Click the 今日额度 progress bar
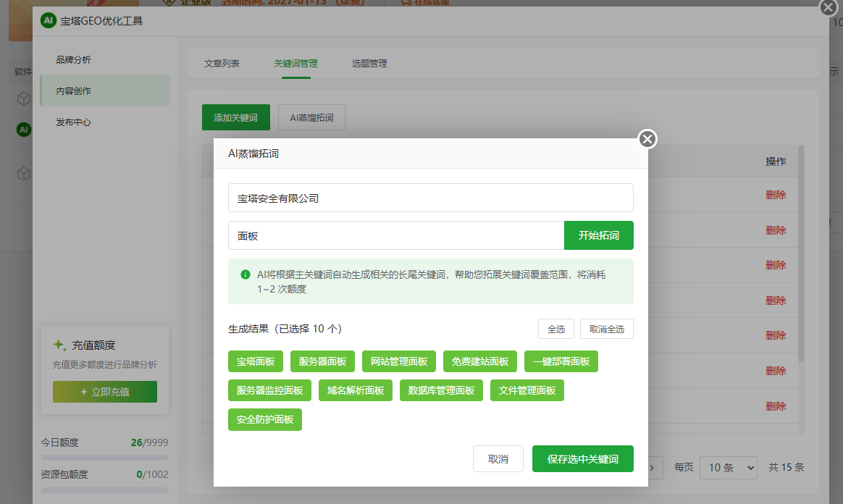 pyautogui.click(x=104, y=456)
